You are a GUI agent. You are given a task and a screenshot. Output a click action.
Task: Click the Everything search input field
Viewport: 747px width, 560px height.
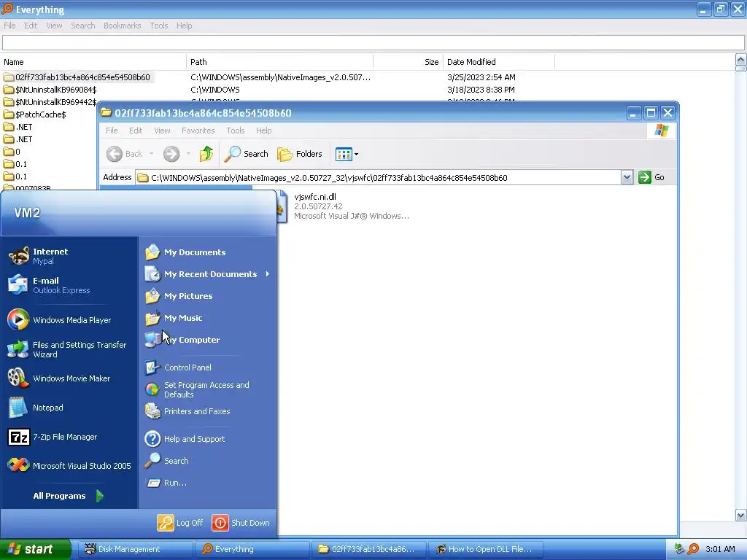(x=373, y=43)
